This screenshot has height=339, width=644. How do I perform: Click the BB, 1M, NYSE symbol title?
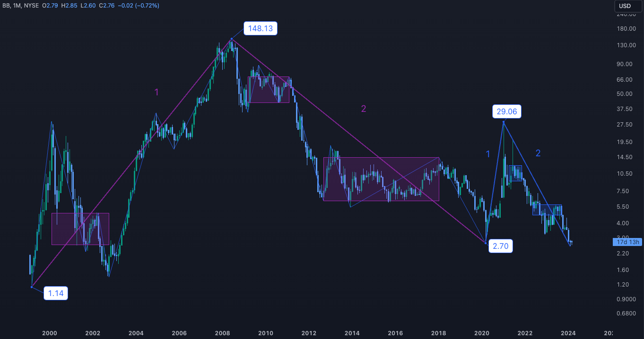click(x=20, y=6)
